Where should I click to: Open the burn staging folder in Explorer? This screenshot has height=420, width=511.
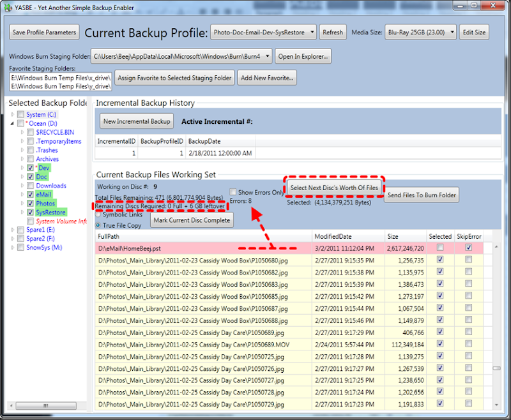(303, 56)
